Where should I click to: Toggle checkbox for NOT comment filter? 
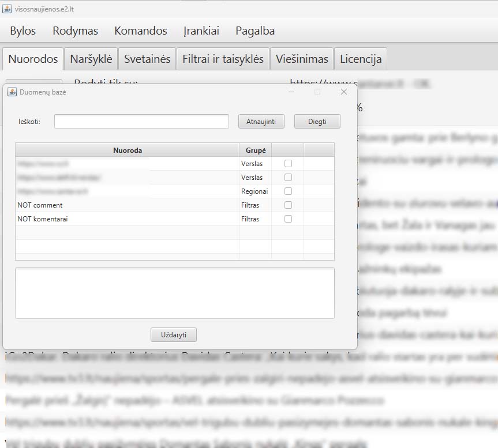288,205
